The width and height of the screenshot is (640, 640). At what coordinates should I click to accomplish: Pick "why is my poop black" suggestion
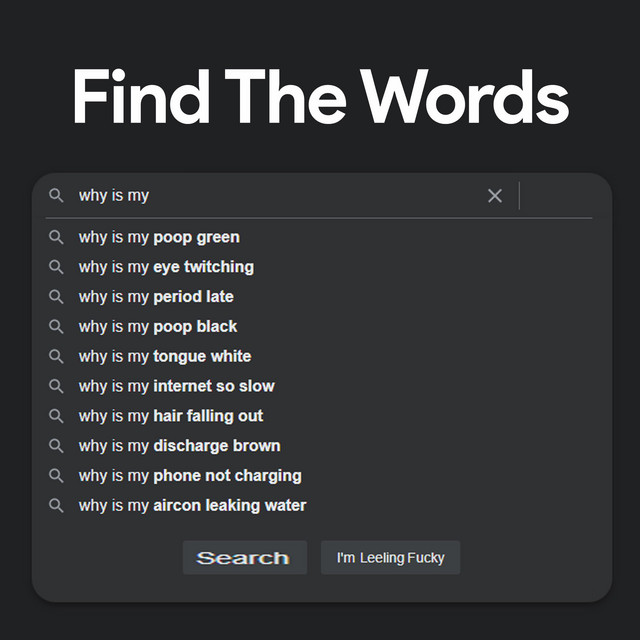pyautogui.click(x=158, y=326)
